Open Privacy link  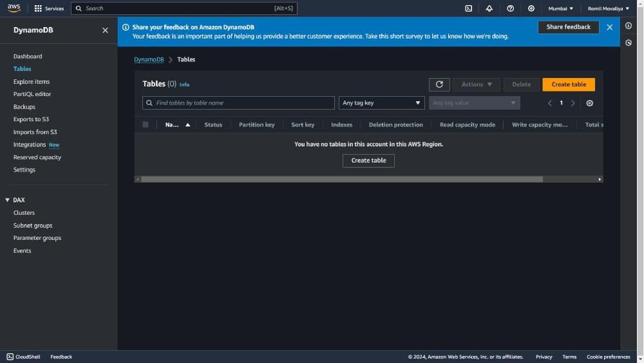(x=544, y=357)
